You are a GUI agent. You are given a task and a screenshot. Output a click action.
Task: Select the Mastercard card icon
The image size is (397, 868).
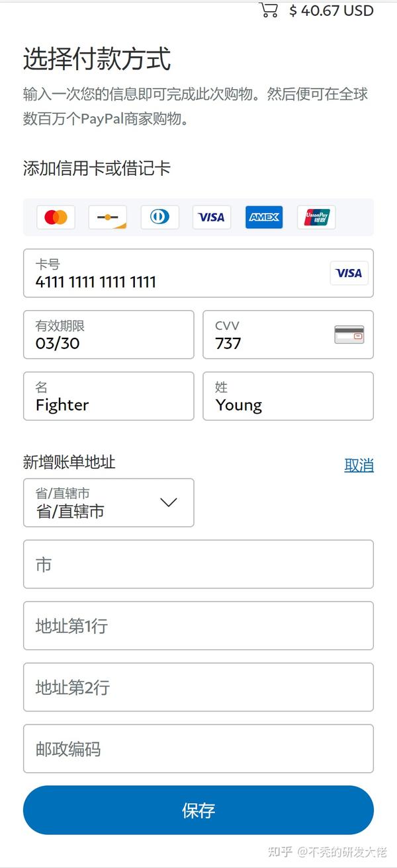(56, 217)
